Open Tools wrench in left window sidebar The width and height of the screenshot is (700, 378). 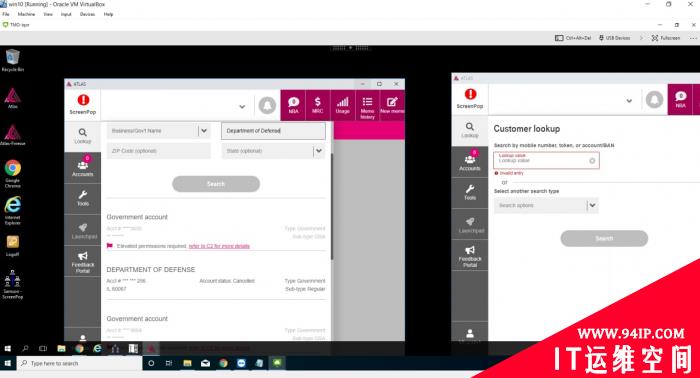click(83, 198)
